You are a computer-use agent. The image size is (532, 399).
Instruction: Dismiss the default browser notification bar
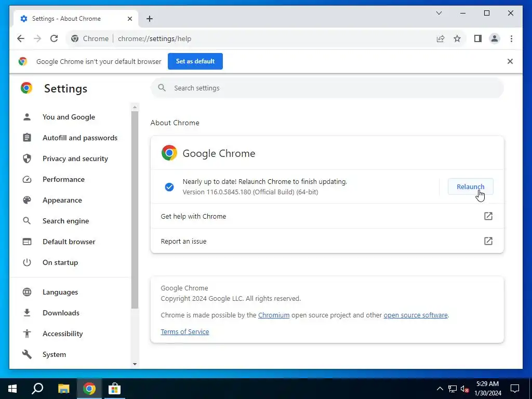click(510, 61)
